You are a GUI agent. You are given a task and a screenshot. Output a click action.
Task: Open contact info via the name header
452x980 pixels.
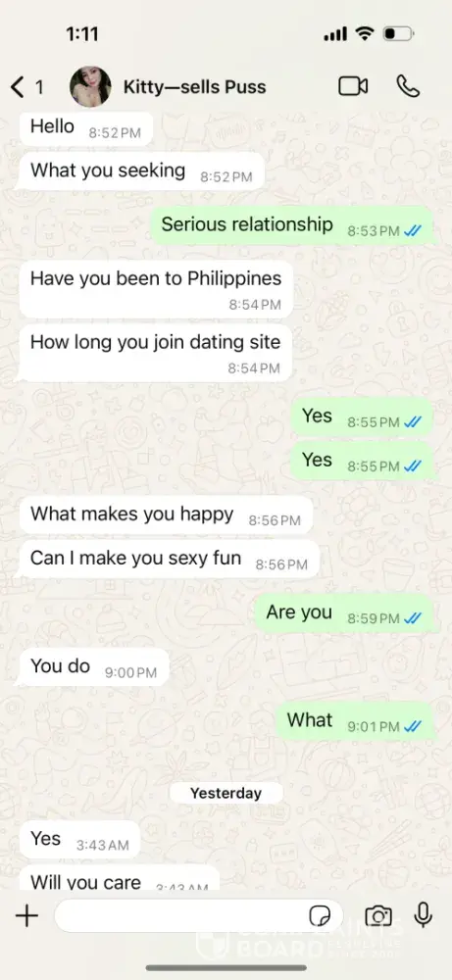tap(194, 87)
